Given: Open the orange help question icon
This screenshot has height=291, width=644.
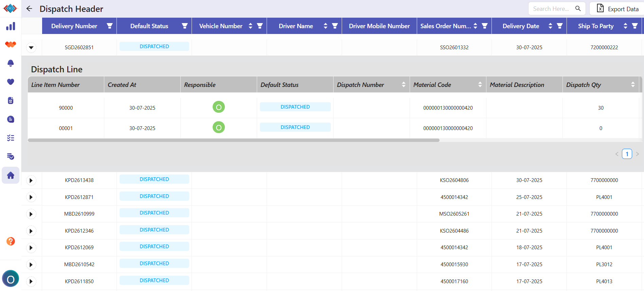Looking at the screenshot, I should tap(11, 241).
